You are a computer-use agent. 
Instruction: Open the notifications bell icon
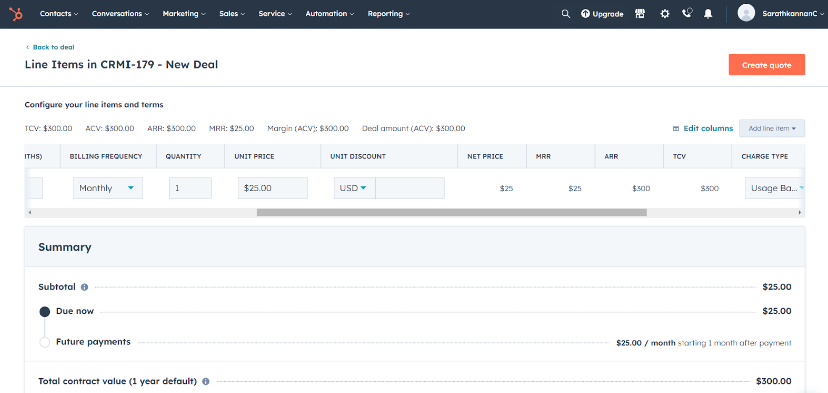[x=708, y=14]
